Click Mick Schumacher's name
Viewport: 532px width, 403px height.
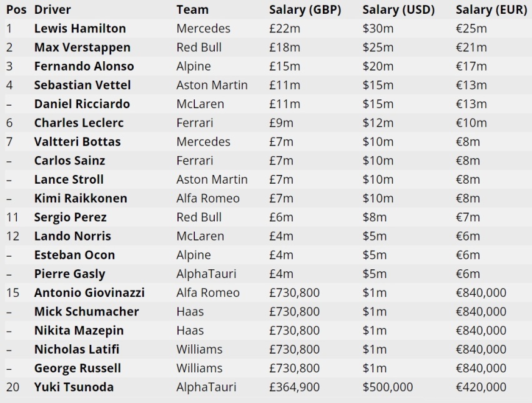point(87,312)
